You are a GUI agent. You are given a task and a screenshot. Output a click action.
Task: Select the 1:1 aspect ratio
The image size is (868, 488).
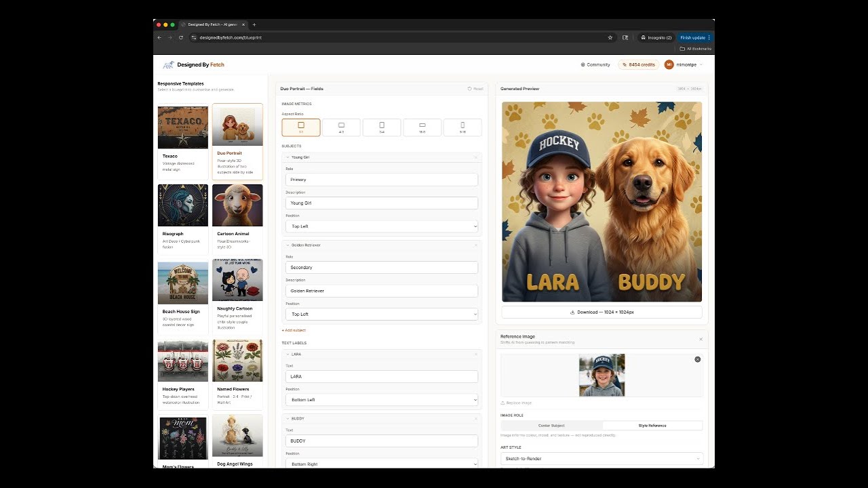[x=301, y=127]
